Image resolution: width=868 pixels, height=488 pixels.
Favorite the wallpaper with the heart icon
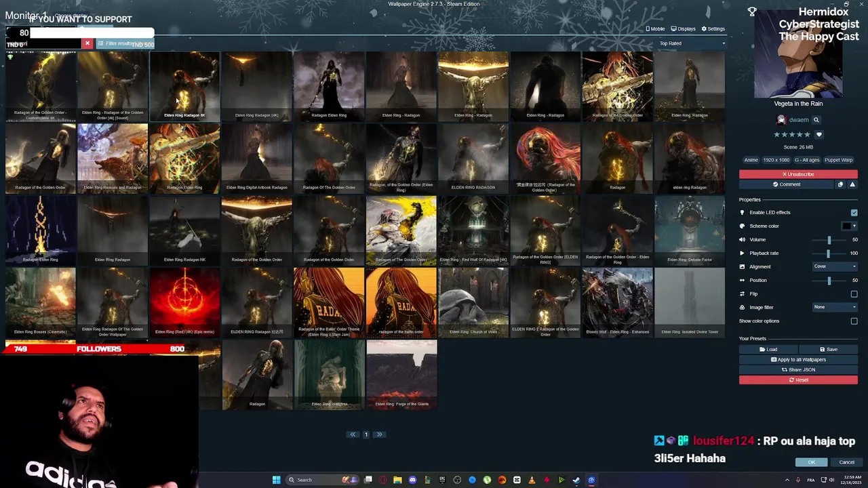pyautogui.click(x=818, y=135)
